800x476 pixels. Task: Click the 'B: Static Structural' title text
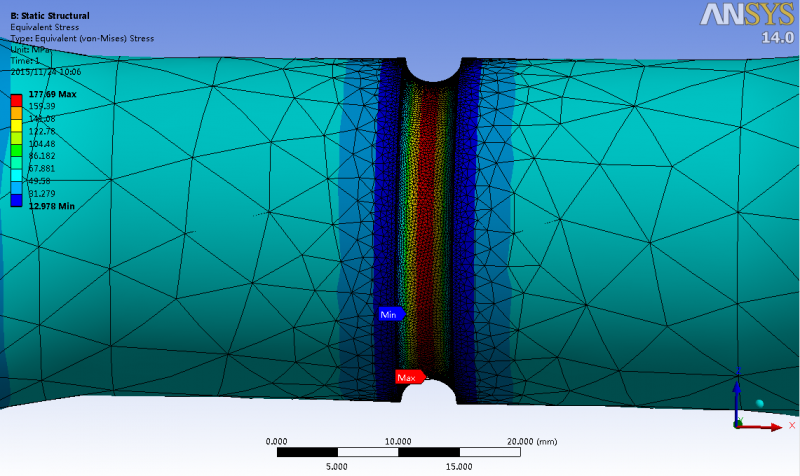click(50, 16)
